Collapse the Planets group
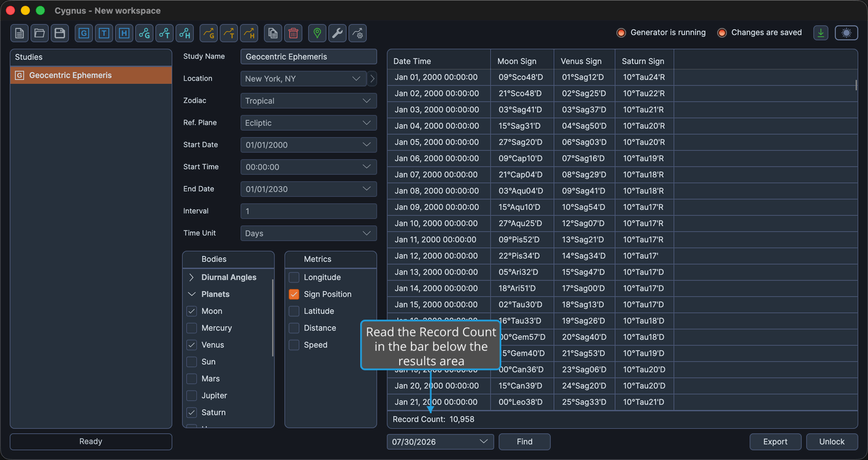The width and height of the screenshot is (868, 460). [192, 294]
